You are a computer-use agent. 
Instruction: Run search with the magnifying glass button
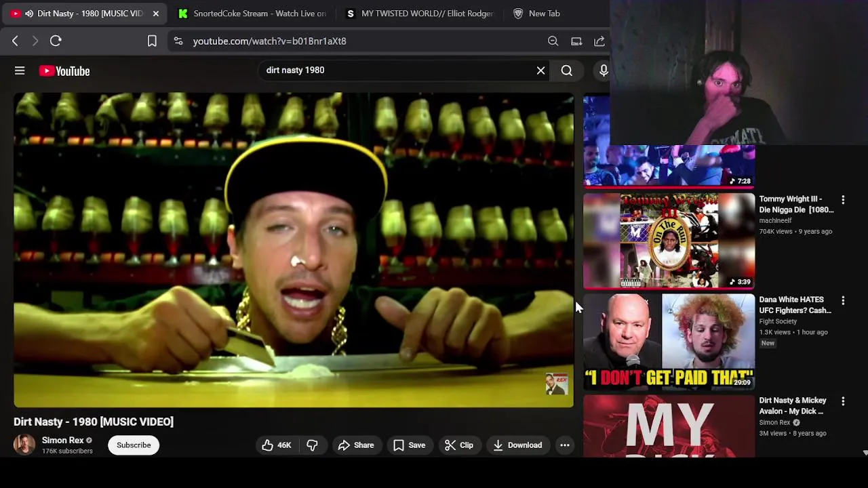[x=567, y=70]
